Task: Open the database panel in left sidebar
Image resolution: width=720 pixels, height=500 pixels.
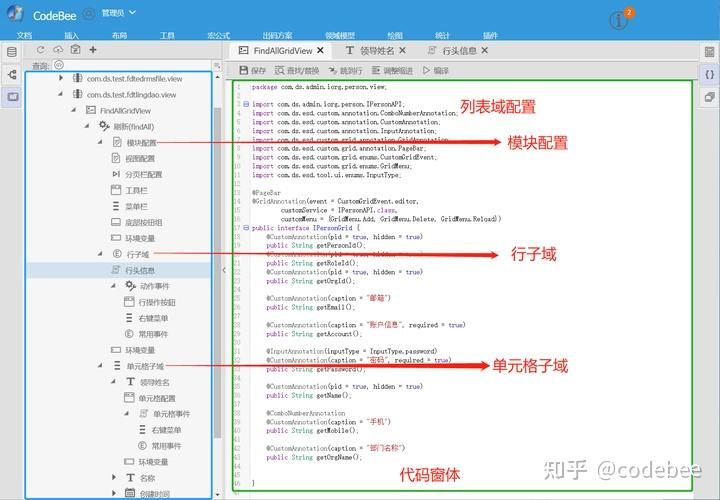Action: coord(12,52)
